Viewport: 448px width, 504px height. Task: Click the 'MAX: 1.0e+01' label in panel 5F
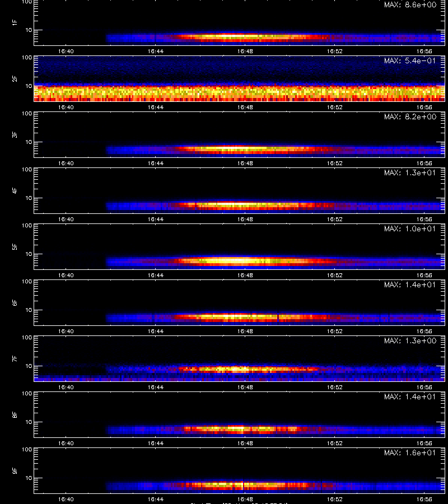[x=410, y=228]
